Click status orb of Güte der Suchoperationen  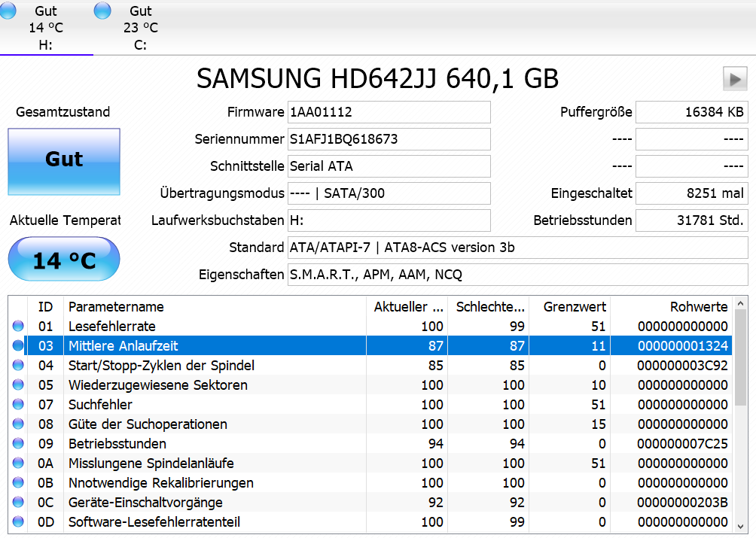18,424
